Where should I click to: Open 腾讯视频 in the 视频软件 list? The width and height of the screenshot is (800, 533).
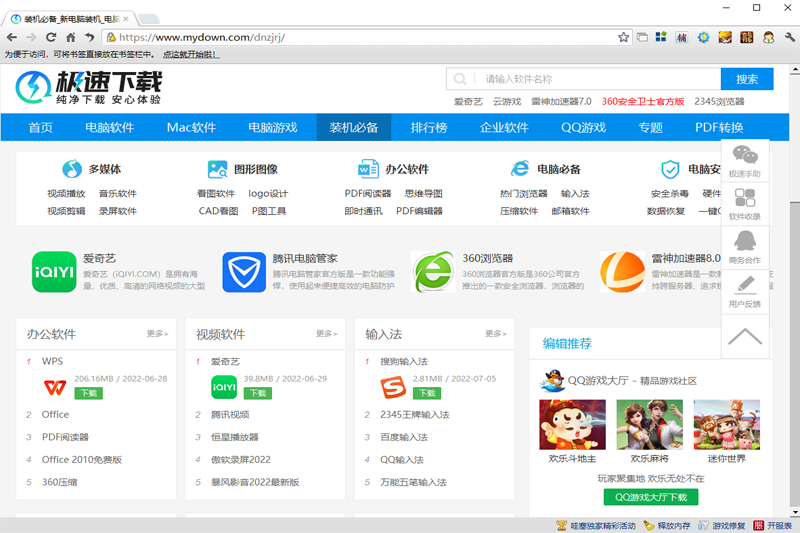[x=230, y=415]
